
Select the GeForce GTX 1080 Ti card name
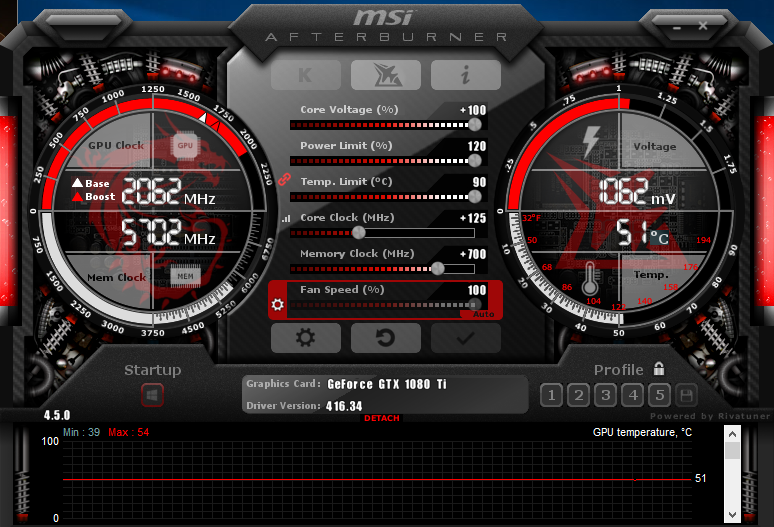click(x=387, y=384)
